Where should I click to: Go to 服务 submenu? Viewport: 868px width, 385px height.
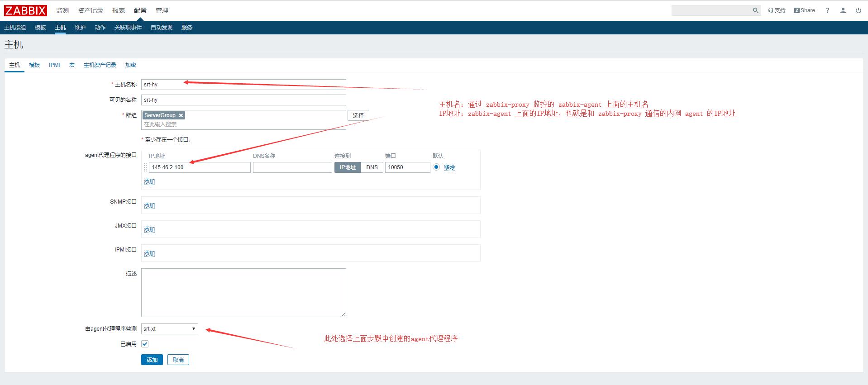click(187, 28)
